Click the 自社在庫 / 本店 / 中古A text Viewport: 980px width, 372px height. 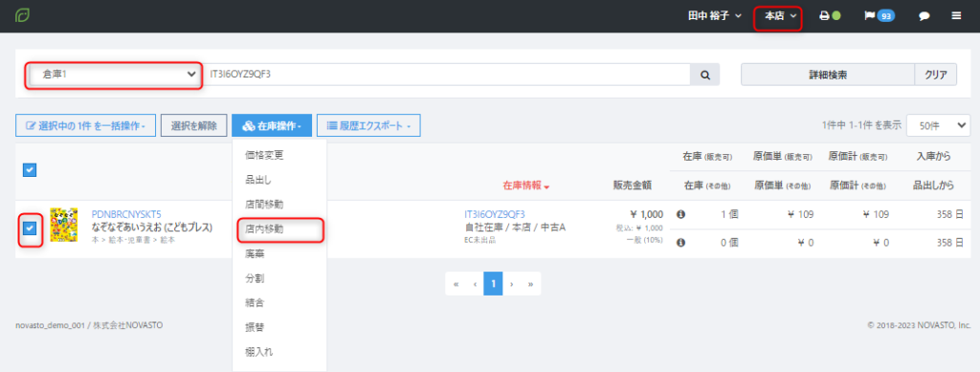(x=515, y=227)
